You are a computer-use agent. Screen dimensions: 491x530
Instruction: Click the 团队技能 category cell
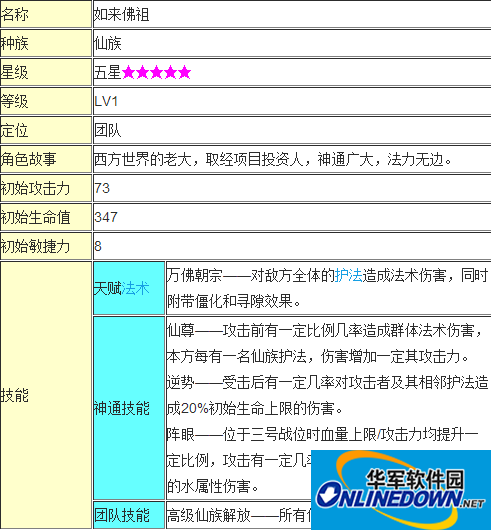pos(129,515)
